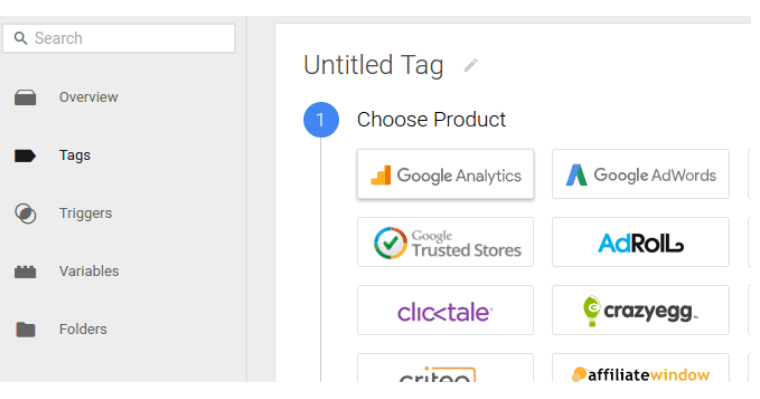The height and width of the screenshot is (399, 760).
Task: Select the affiliatewindow product tile
Action: 640,368
